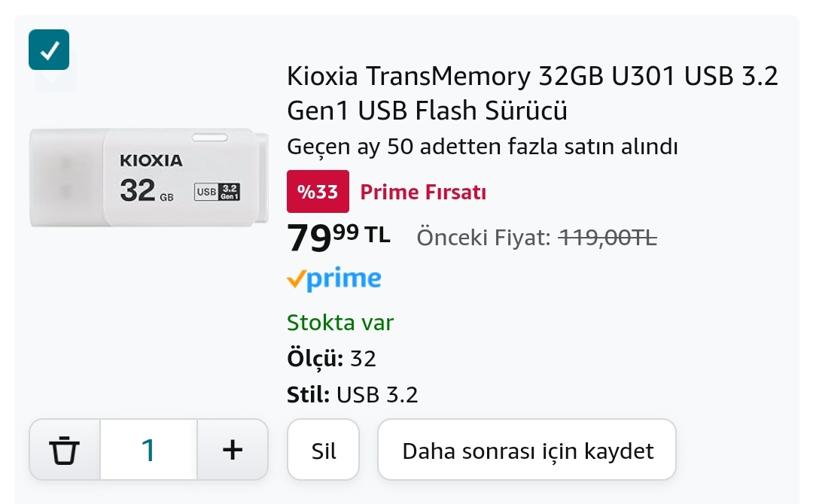
Task: Click the Ölçü: 32 size detail
Action: [331, 359]
